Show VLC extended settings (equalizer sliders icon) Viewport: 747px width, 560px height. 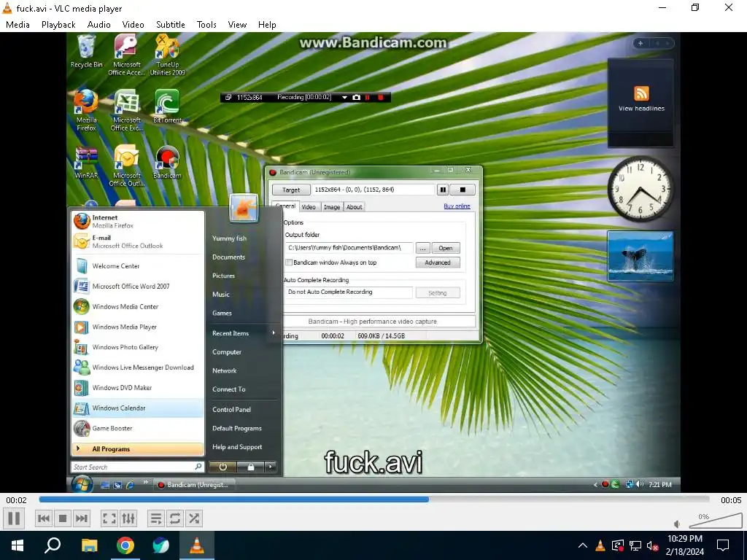click(x=128, y=518)
